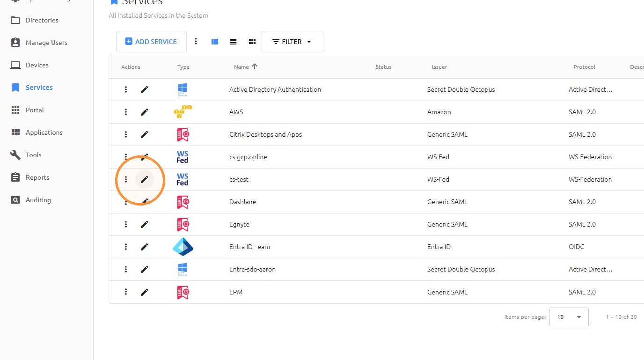Image resolution: width=644 pixels, height=360 pixels.
Task: Click the Status column header
Action: (383, 67)
